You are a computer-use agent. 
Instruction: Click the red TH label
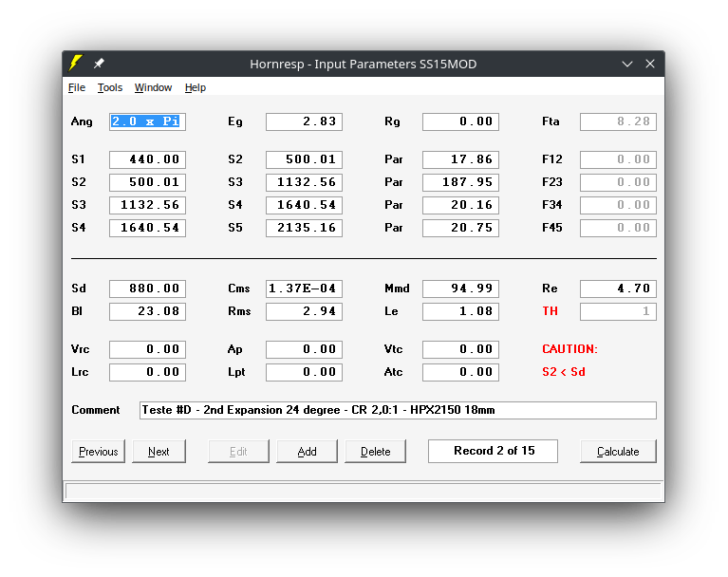(x=551, y=311)
